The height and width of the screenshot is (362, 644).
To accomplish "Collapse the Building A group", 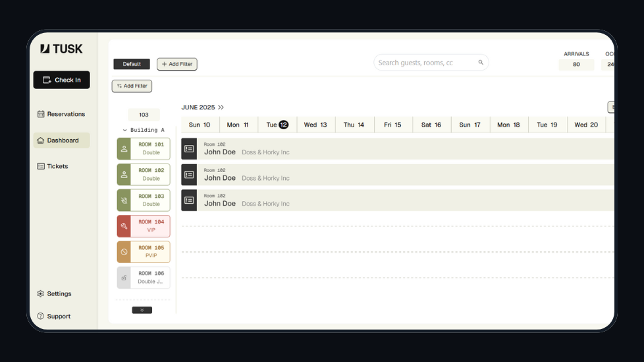I will [x=125, y=131].
